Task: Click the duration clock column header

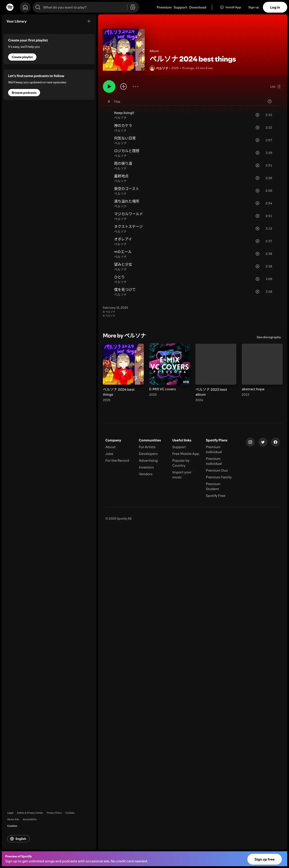Action: [269, 101]
